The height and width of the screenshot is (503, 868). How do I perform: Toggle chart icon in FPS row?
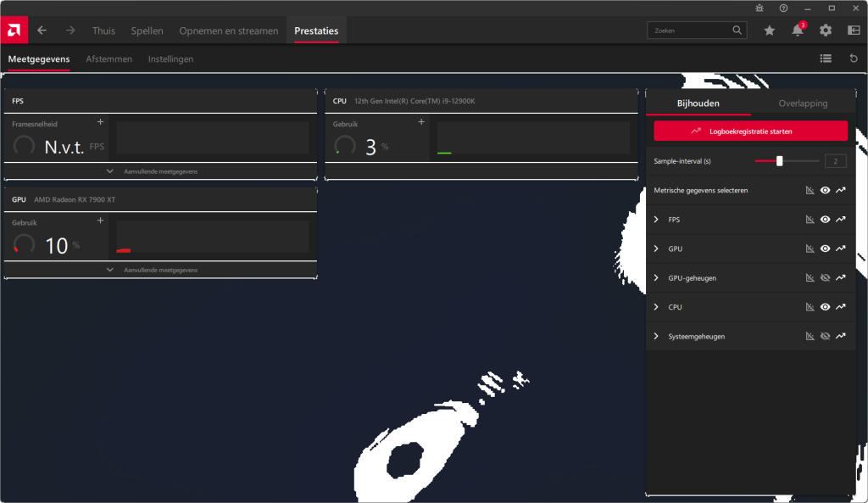click(810, 220)
